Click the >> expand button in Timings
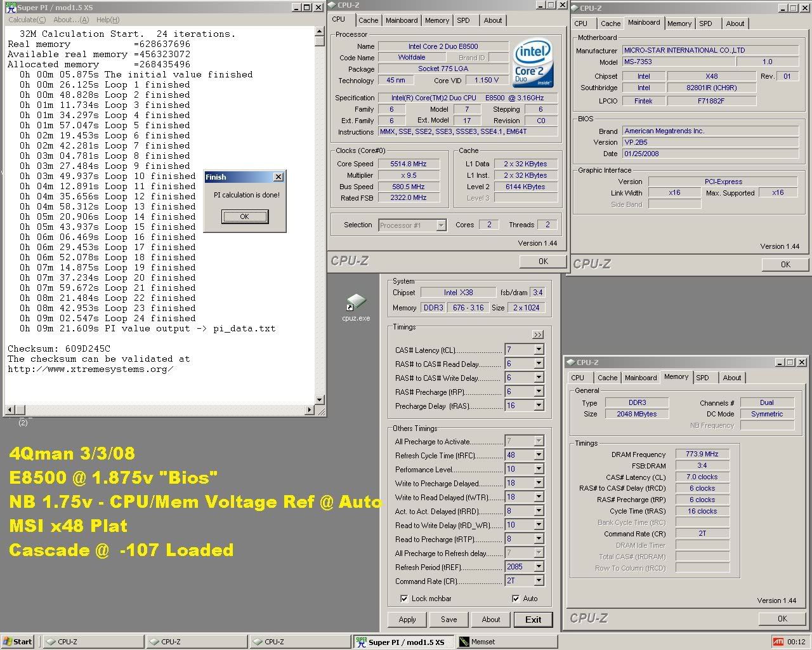 [x=538, y=335]
